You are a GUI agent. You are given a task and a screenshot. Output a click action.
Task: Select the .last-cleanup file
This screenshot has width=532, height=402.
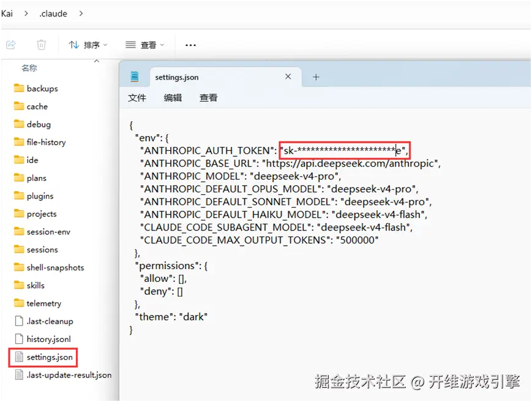coord(44,321)
